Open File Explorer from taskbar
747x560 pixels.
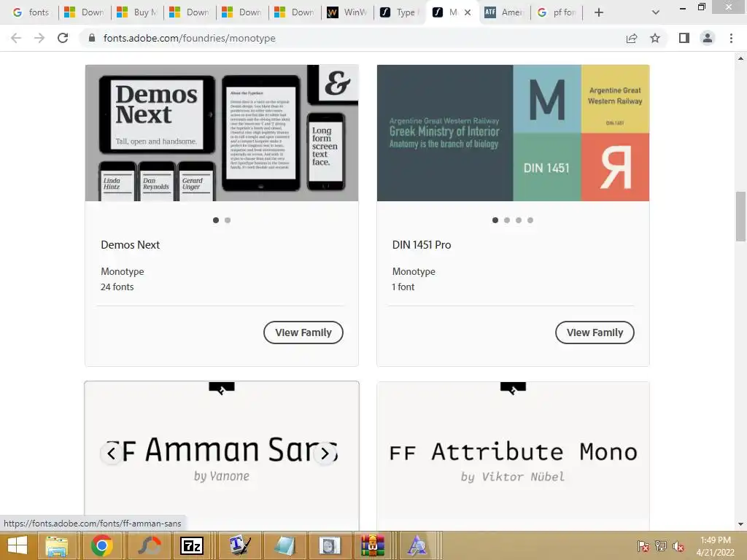[56, 545]
